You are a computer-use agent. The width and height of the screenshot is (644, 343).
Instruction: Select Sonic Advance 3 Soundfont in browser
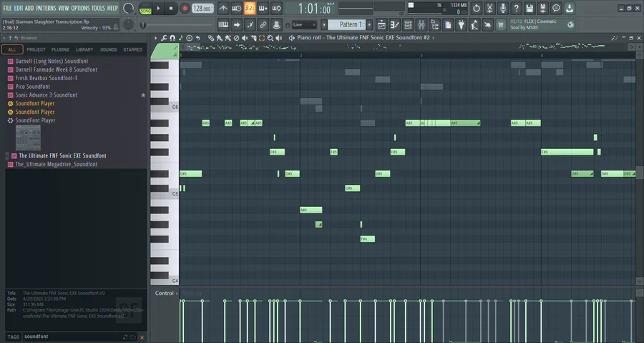[x=46, y=95]
